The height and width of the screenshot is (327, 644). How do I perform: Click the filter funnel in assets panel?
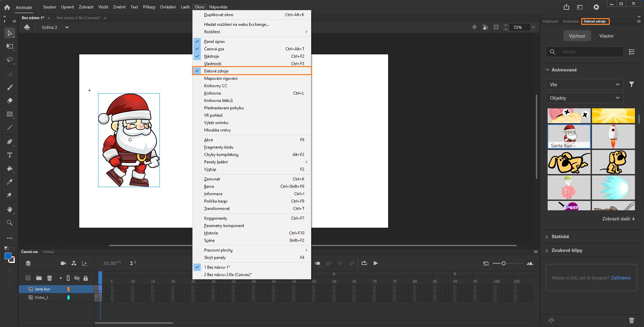pos(632,85)
